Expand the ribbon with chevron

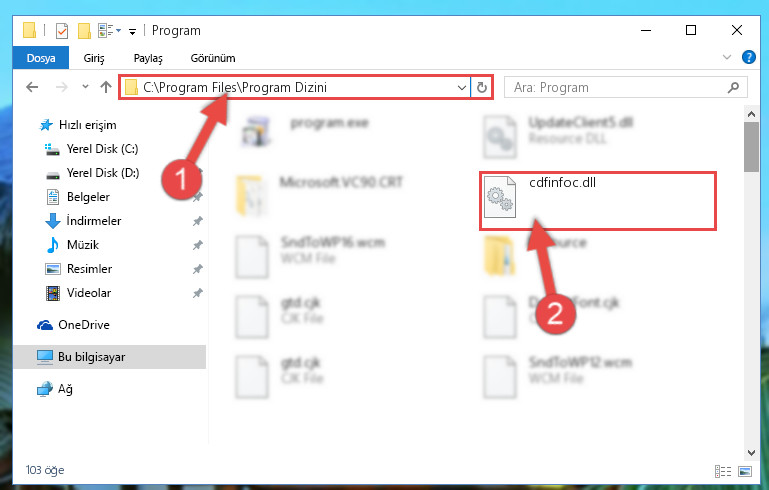[x=727, y=57]
